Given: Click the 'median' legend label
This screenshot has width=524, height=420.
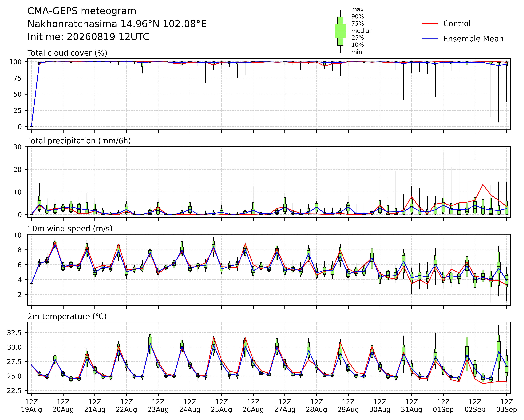Looking at the screenshot, I should 362,31.
